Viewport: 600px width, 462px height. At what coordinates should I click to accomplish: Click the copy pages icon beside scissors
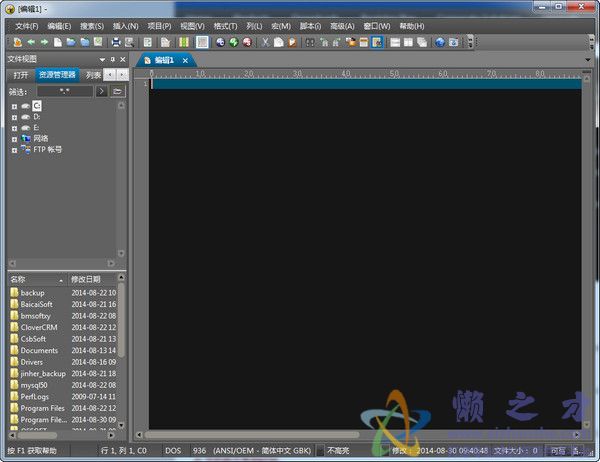click(279, 42)
